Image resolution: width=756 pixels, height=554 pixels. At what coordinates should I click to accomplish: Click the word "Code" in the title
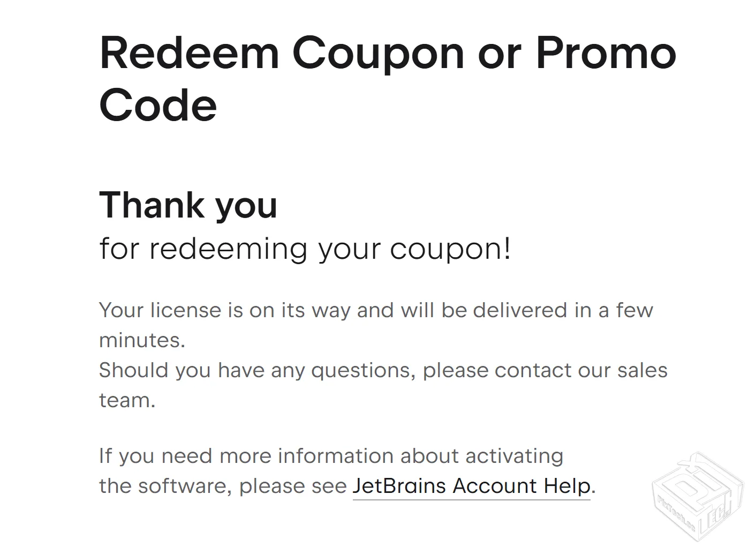click(158, 105)
